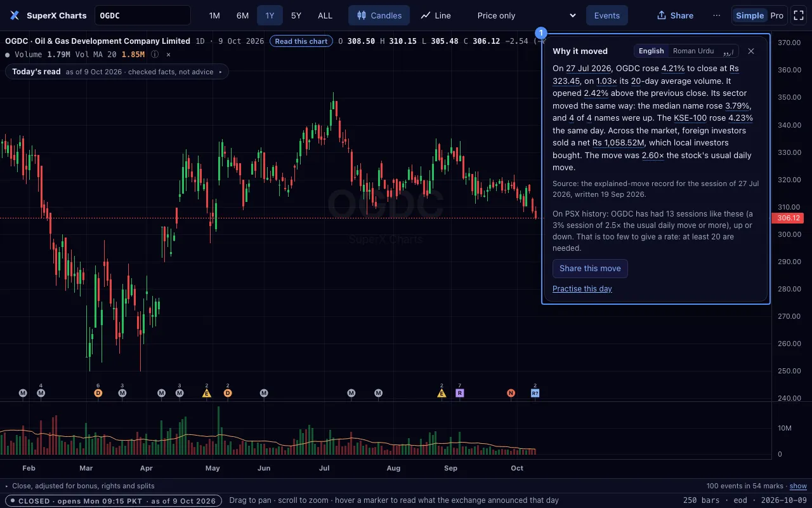Switch to Pro mode
Screen dimensions: 812x508
pyautogui.click(x=777, y=15)
